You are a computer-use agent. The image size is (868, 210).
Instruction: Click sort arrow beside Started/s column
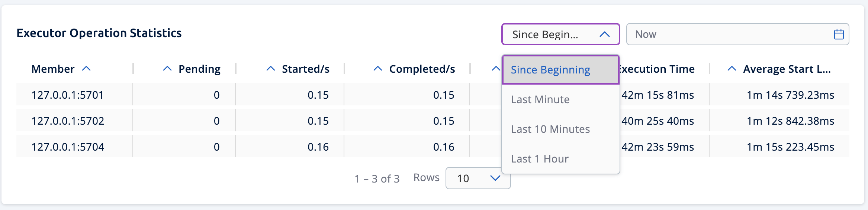point(271,69)
